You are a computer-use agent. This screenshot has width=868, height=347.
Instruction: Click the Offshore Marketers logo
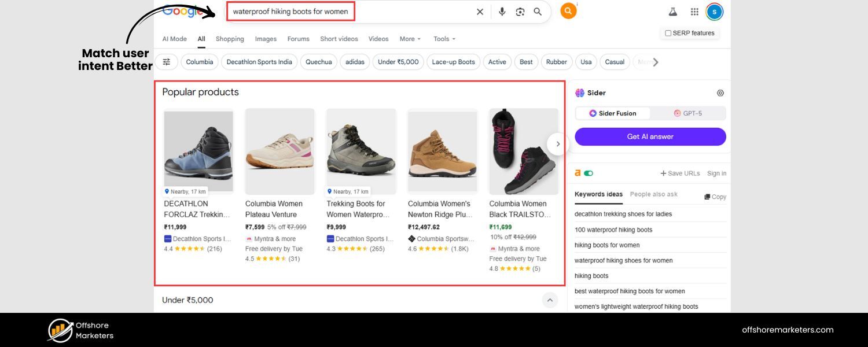coord(80,330)
